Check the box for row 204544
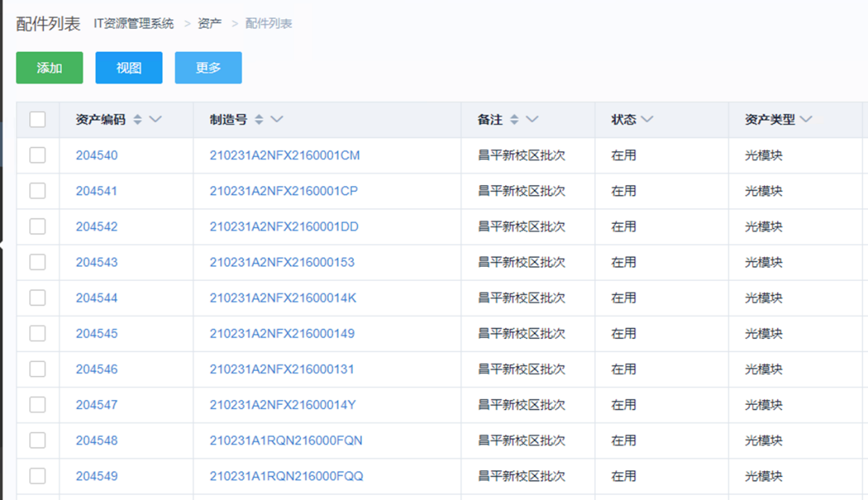 [37, 298]
